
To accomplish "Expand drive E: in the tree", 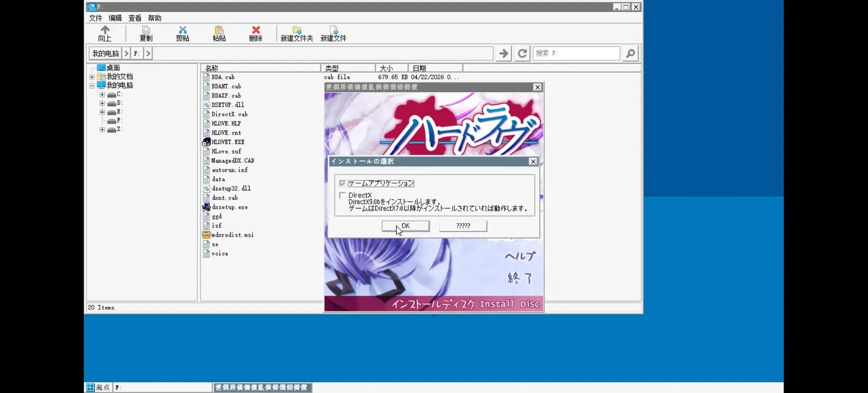I will (x=102, y=112).
